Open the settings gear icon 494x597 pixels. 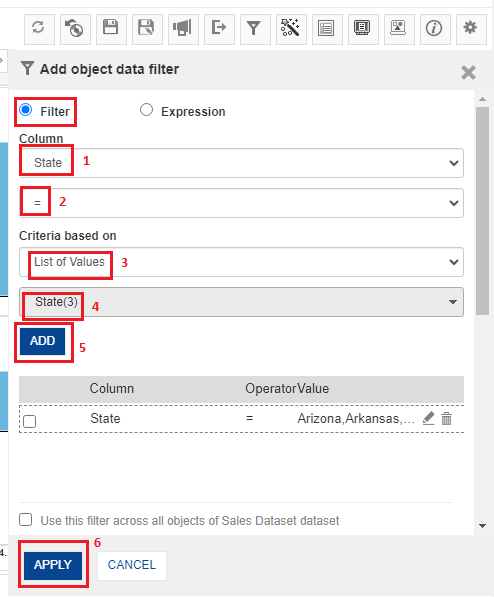pos(471,29)
